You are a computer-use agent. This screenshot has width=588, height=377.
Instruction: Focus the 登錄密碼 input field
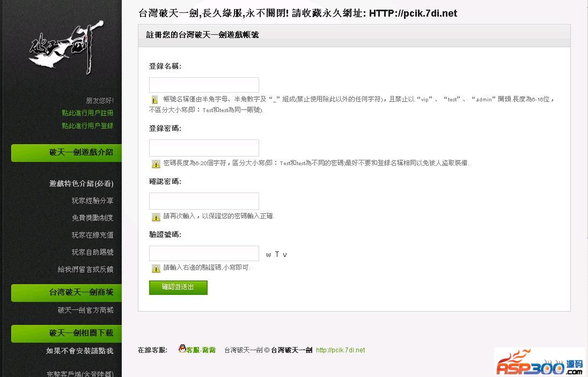point(204,148)
